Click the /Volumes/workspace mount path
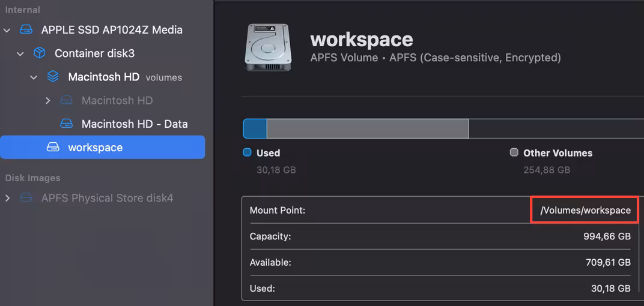This screenshot has height=306, width=644. click(x=586, y=211)
